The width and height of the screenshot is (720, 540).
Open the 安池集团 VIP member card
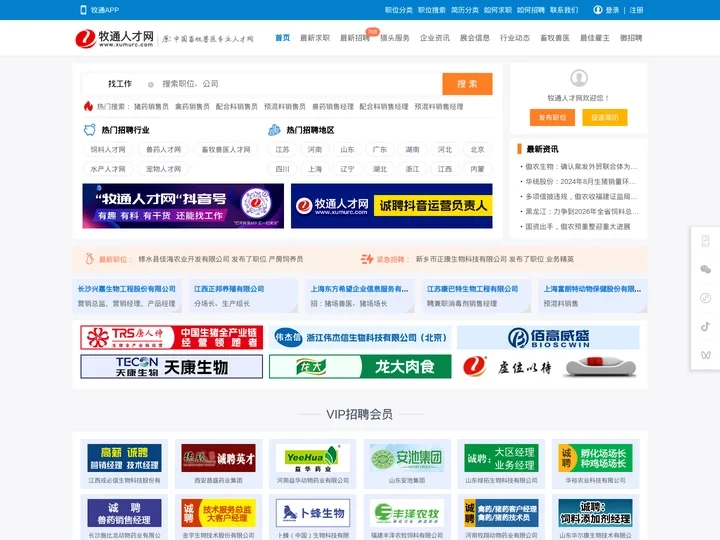[407, 464]
